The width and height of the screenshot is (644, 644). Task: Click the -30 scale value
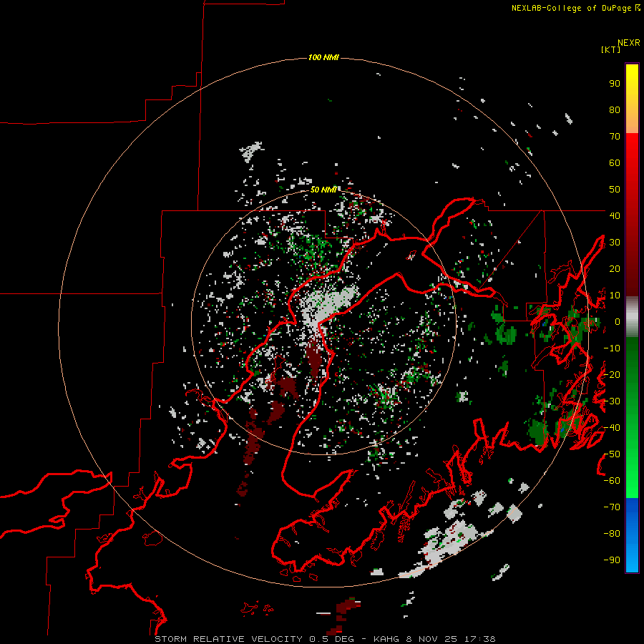tap(612, 401)
